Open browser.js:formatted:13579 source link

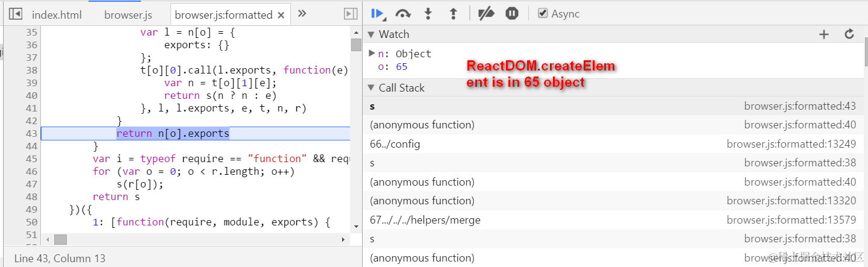(x=792, y=220)
